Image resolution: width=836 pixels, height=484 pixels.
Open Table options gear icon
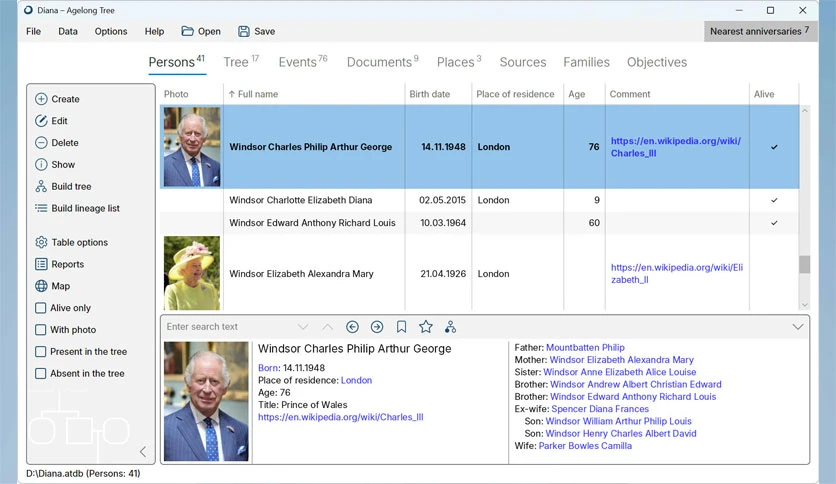[41, 243]
